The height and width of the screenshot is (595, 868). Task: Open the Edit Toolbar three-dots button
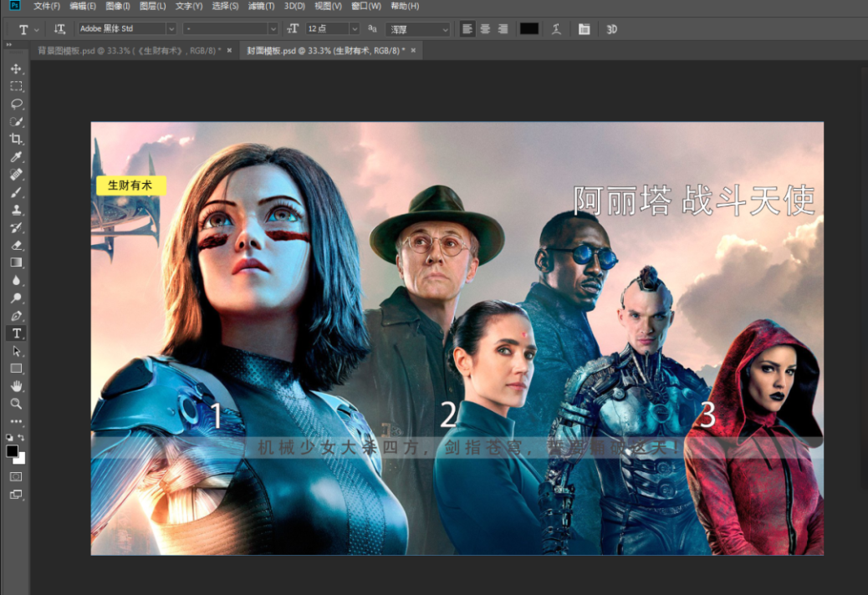(x=16, y=421)
